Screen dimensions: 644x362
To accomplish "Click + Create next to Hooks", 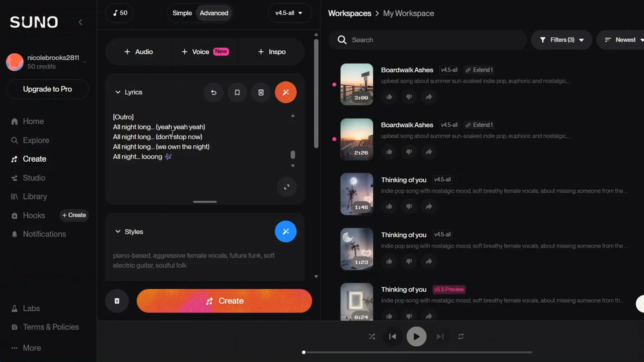I will [74, 215].
